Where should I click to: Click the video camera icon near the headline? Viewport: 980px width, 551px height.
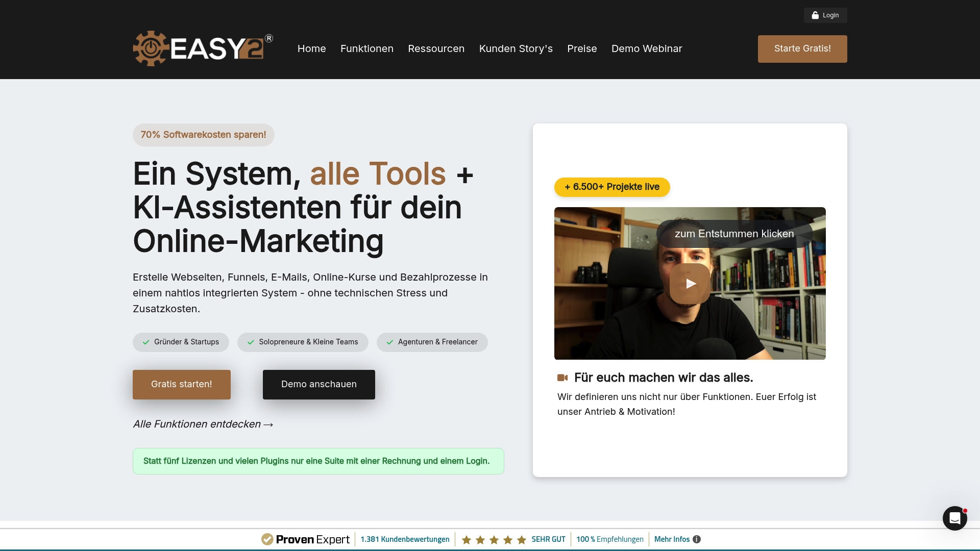coord(563,378)
